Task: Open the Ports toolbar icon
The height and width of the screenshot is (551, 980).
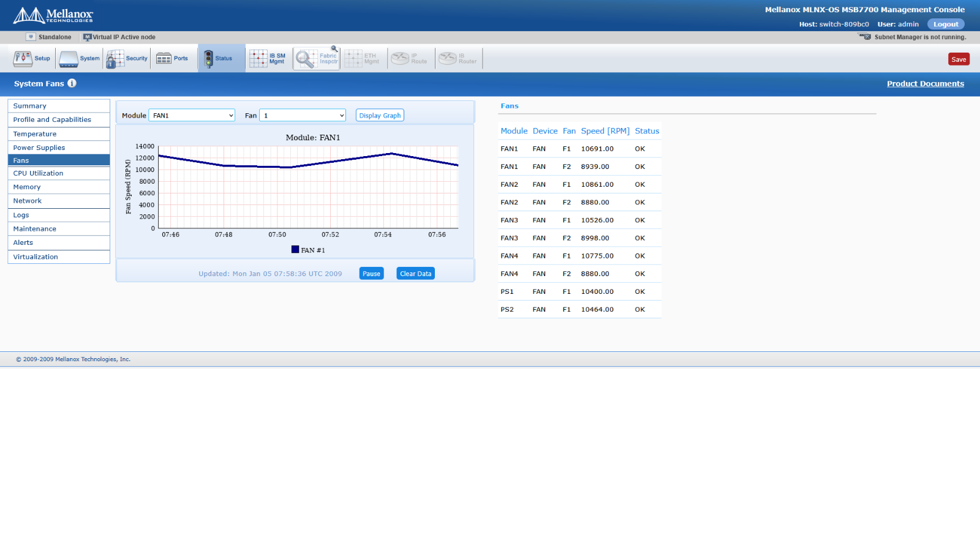Action: 164,59
